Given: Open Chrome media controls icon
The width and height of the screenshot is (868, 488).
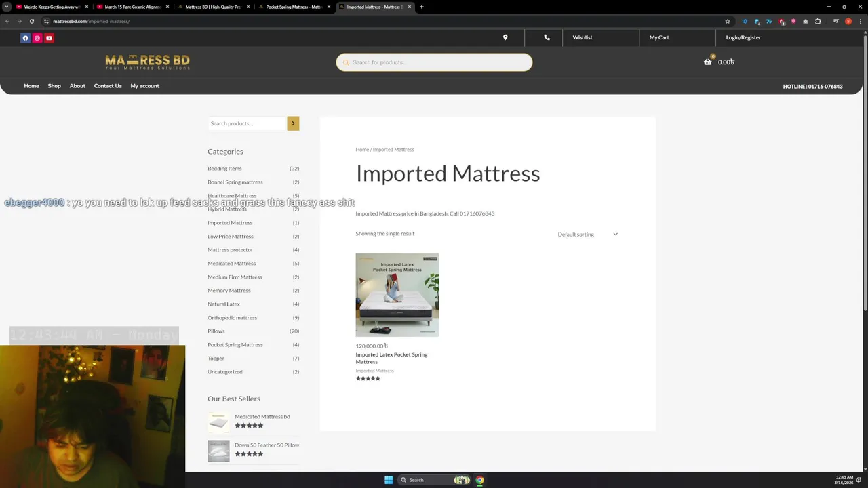Looking at the screenshot, I should [x=835, y=21].
